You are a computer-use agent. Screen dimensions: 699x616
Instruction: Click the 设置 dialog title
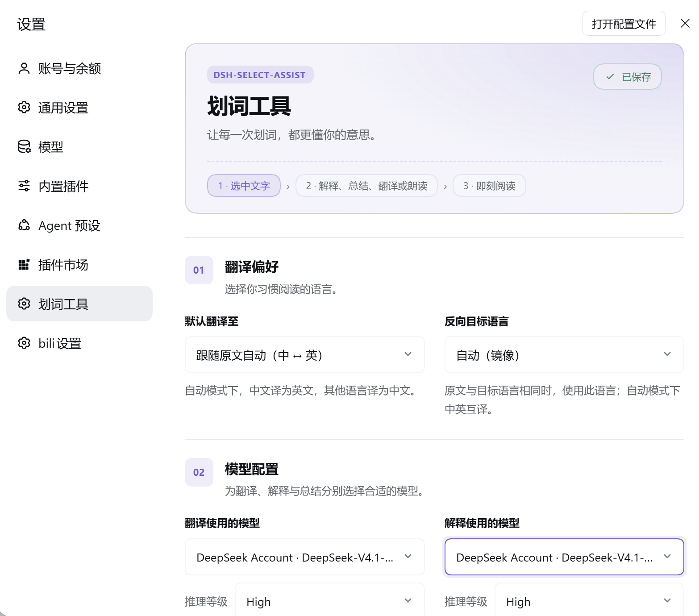pos(31,24)
